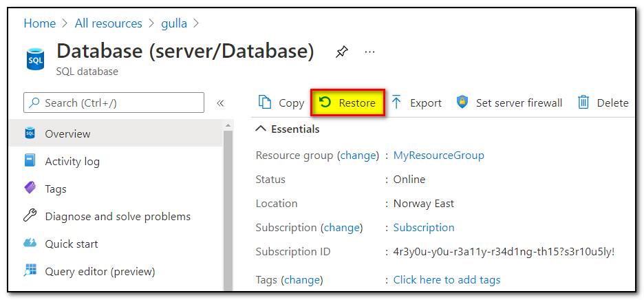Click the Database (server/Database) title
Viewport: 644px width, 300px height.
tap(185, 52)
